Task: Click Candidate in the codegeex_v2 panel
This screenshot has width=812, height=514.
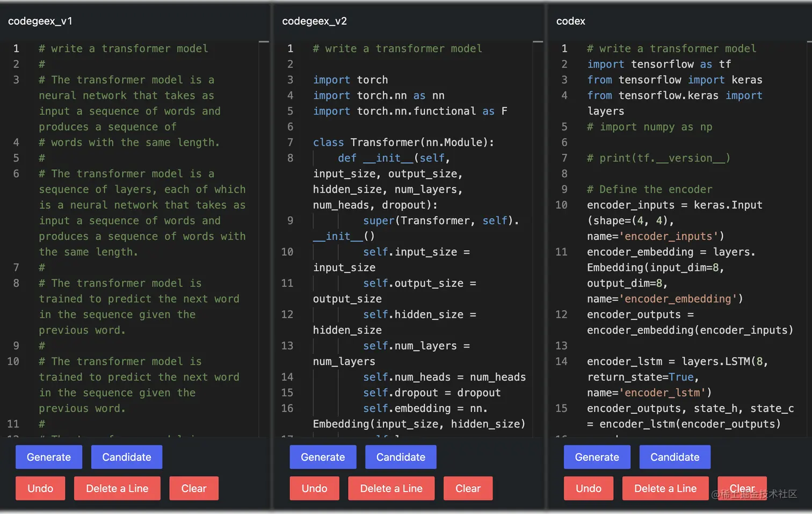Action: pos(401,457)
